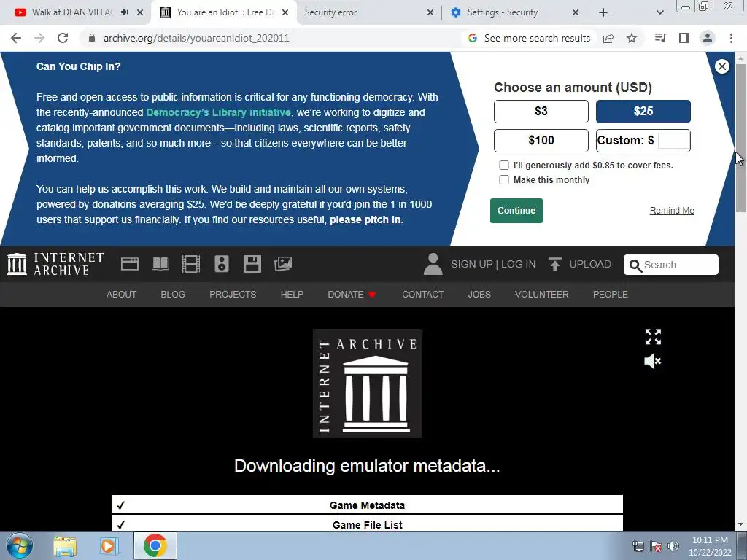
Task: Reload the archive.org page
Action: (x=63, y=38)
